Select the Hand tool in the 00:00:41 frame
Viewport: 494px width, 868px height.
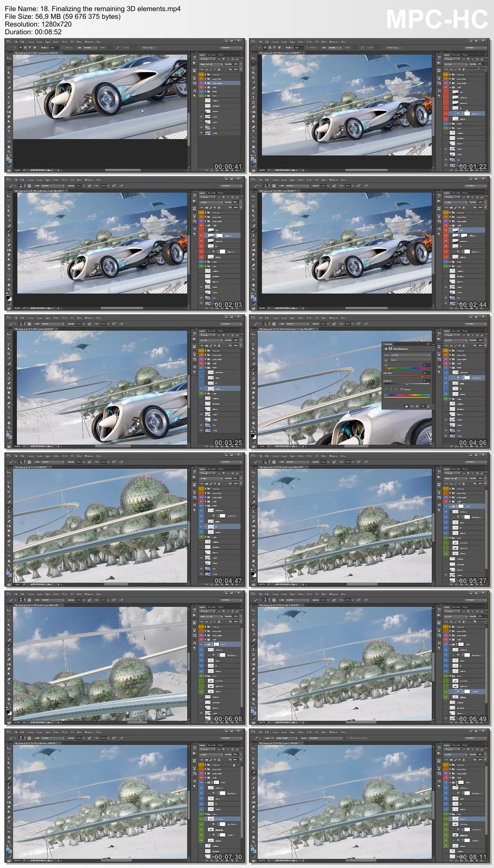(x=9, y=146)
